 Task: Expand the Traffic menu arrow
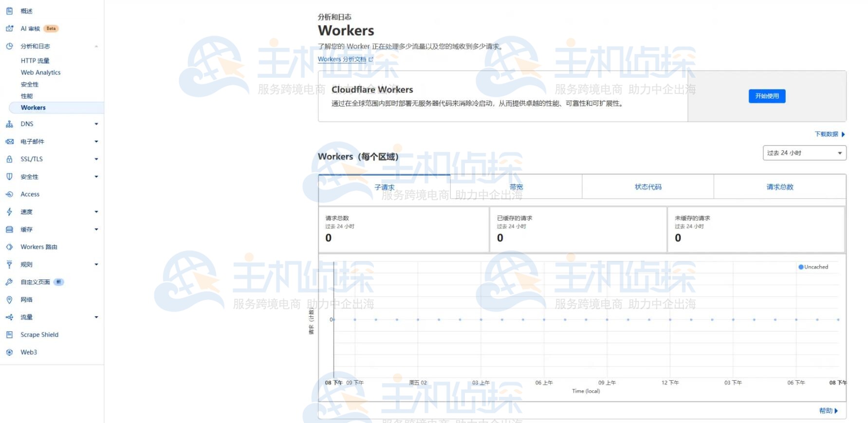[x=96, y=317]
